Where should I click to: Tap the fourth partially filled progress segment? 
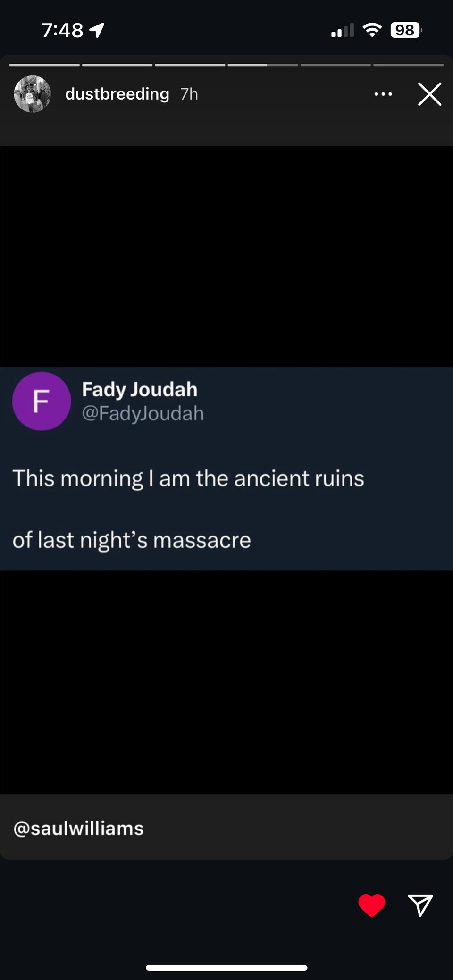263,65
